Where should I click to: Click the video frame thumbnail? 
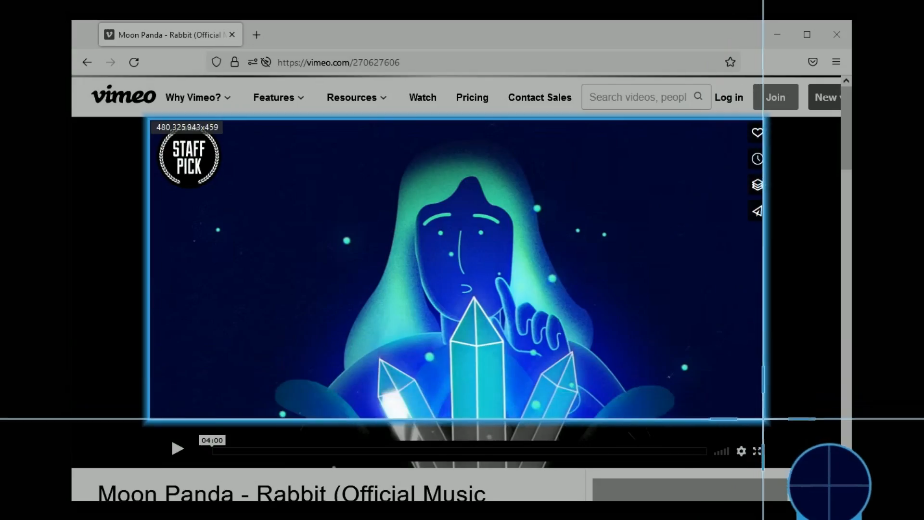[x=456, y=269]
